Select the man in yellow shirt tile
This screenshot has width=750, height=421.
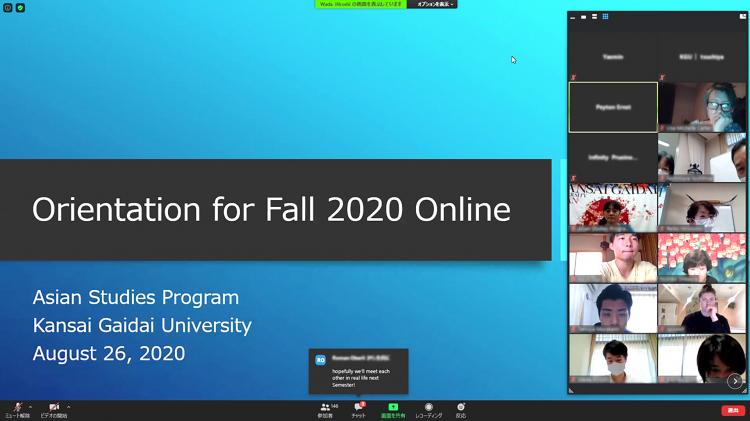coord(613,258)
